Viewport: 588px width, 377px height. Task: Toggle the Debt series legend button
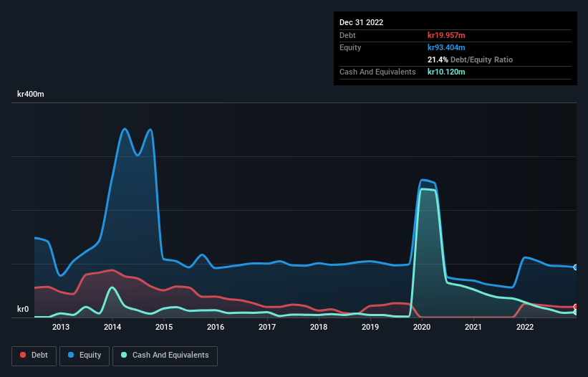point(34,355)
